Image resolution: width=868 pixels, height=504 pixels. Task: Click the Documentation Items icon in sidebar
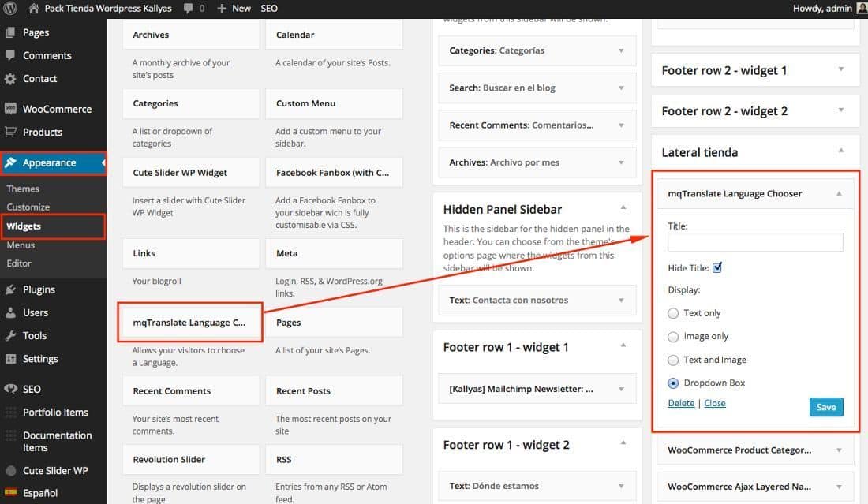pos(10,436)
